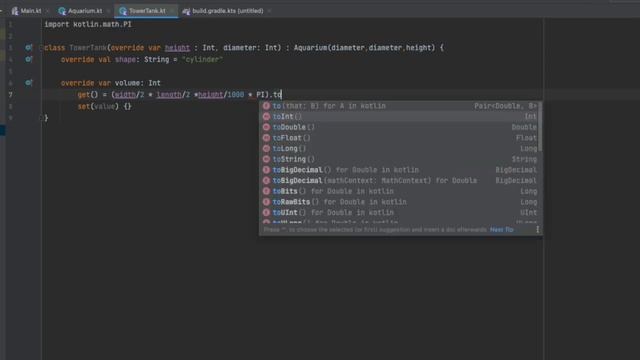Choose the toString() completion suggestion
640x360 pixels.
[x=399, y=159]
